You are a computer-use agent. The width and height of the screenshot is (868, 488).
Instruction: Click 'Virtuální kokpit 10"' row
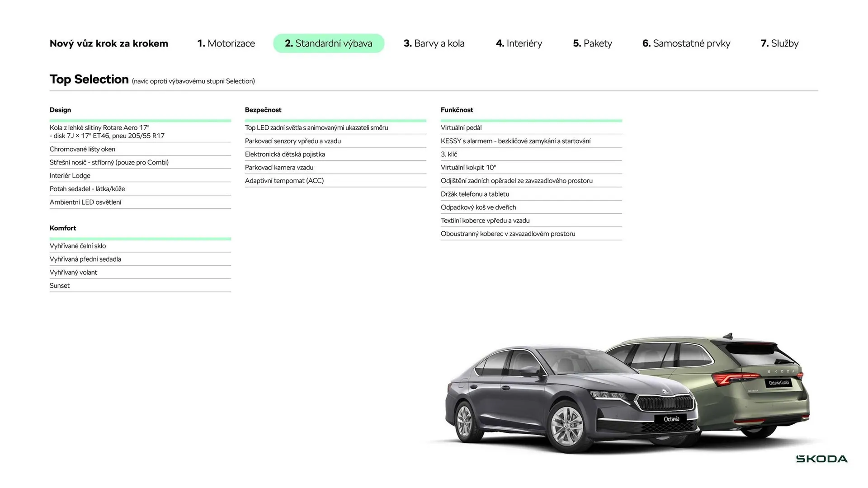[x=531, y=168]
